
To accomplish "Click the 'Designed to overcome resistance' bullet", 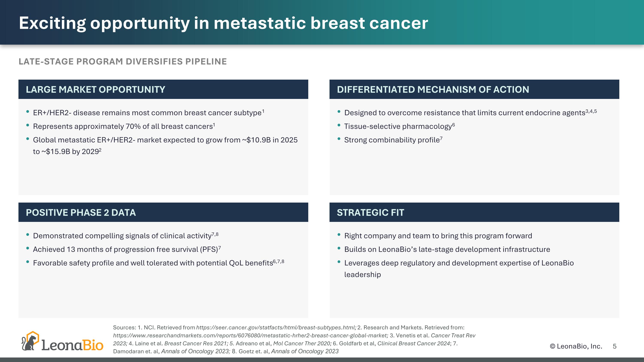I will [465, 113].
